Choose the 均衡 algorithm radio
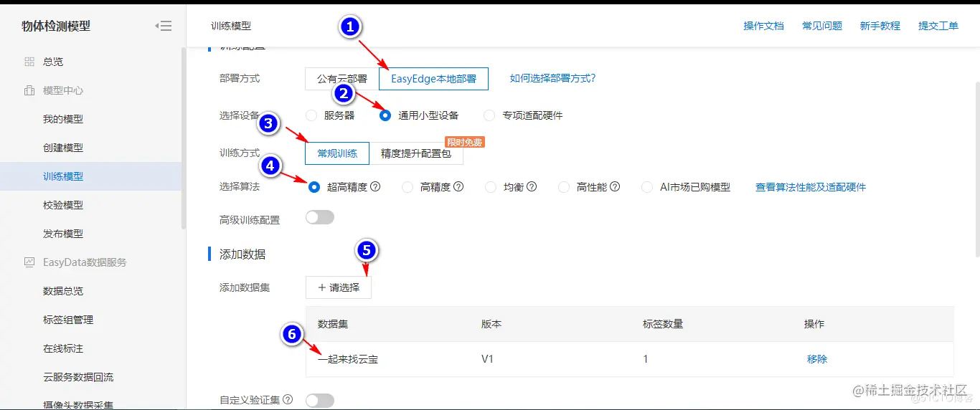 pos(491,187)
